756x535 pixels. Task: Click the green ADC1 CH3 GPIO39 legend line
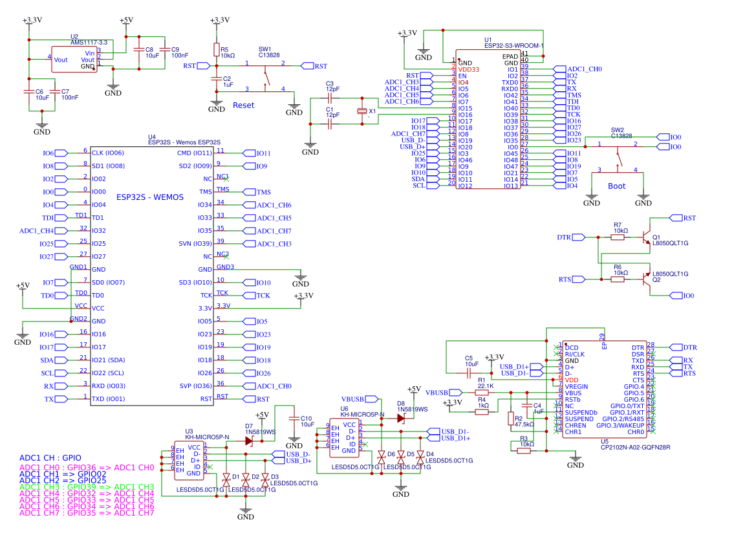[87, 486]
